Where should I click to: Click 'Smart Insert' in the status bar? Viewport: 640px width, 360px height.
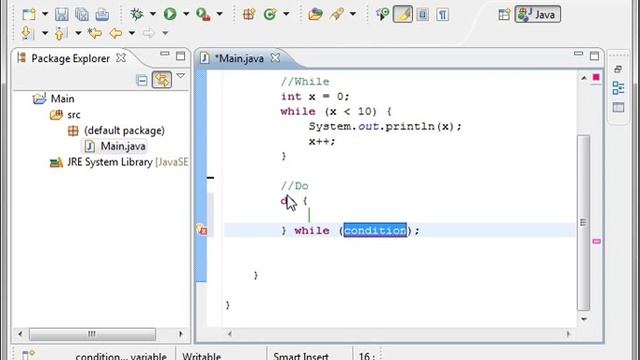point(301,356)
